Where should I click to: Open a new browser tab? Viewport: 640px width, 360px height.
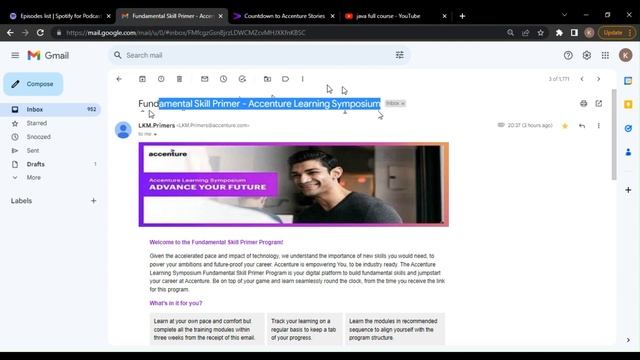coord(462,16)
